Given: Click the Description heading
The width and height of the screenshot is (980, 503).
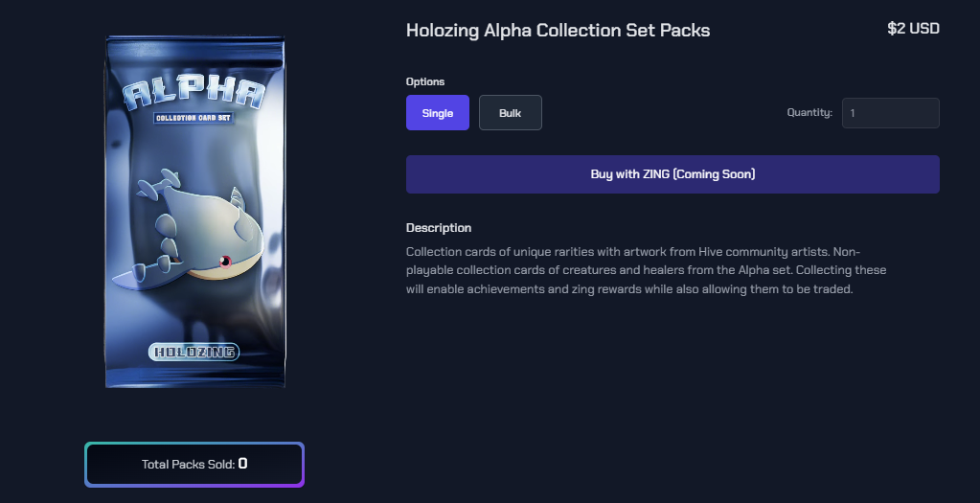Looking at the screenshot, I should pos(439,228).
